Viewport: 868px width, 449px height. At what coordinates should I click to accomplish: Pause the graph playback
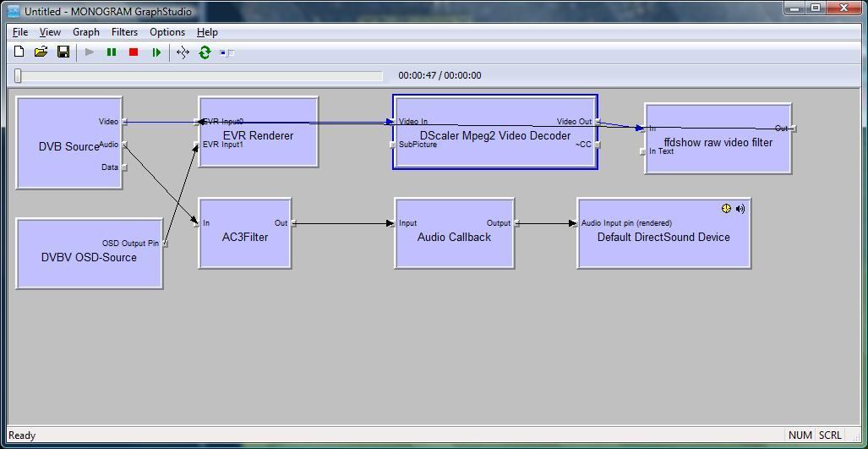tap(112, 52)
